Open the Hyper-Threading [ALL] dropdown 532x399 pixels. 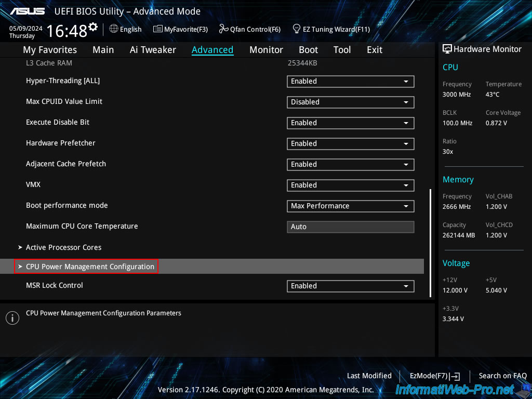pyautogui.click(x=350, y=82)
